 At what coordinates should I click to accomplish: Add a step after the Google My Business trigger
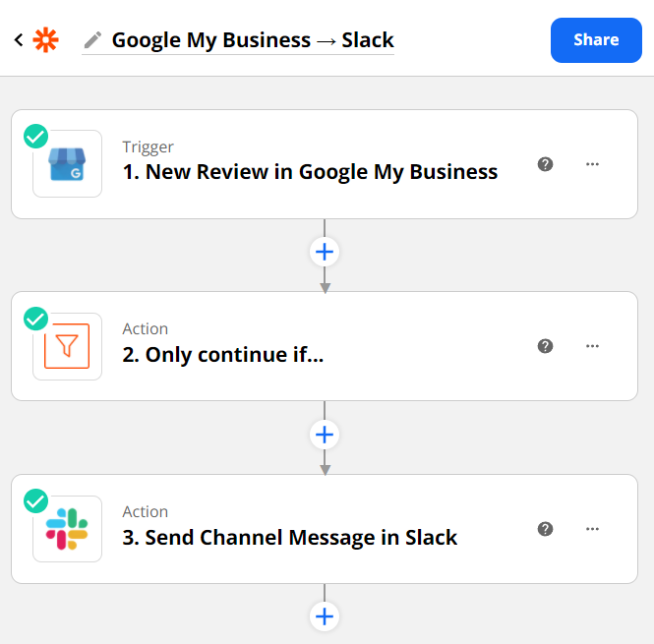click(x=325, y=252)
